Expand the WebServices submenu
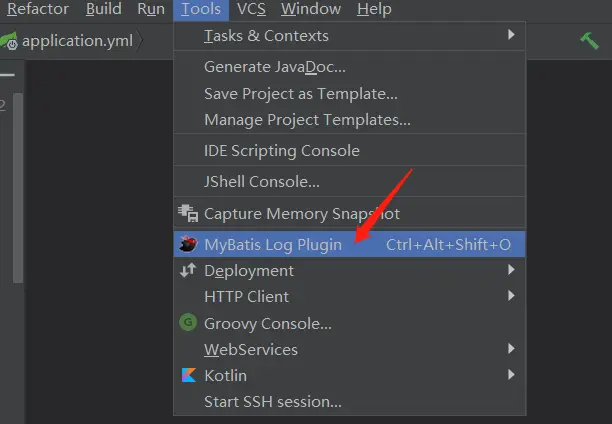612x424 pixels. pos(511,349)
